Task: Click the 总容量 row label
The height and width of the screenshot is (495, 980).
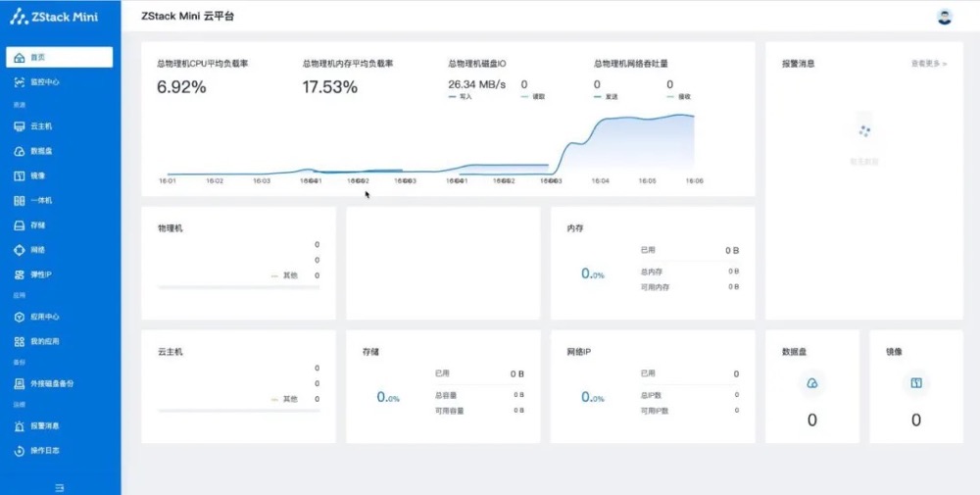Action: [446, 395]
